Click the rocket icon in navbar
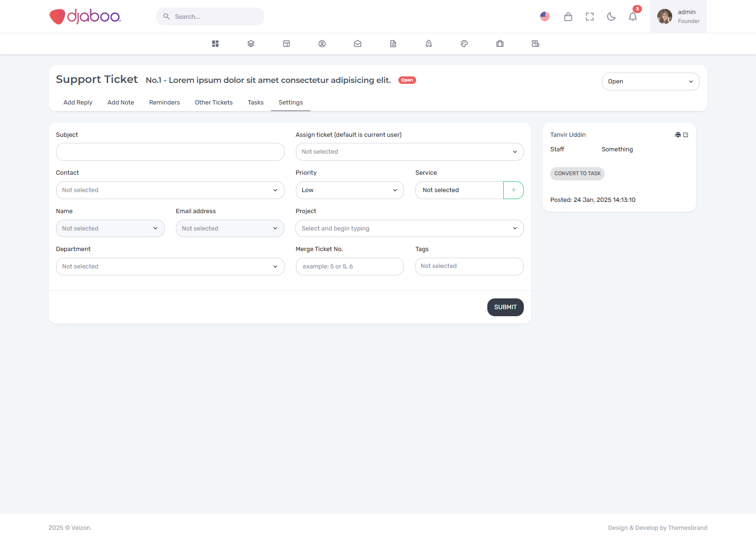The height and width of the screenshot is (542, 756). pyautogui.click(x=429, y=44)
